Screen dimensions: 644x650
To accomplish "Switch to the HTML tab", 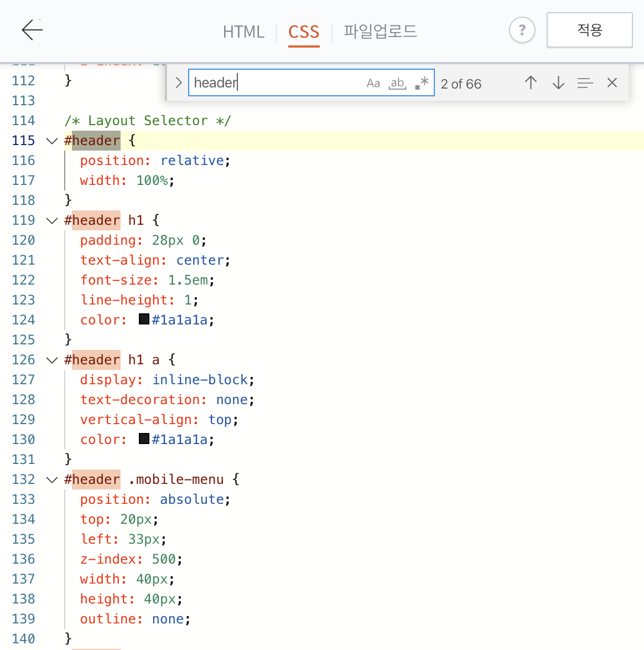I will click(243, 32).
